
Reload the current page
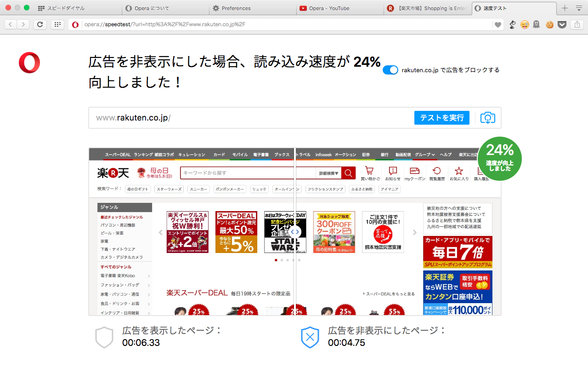(40, 24)
